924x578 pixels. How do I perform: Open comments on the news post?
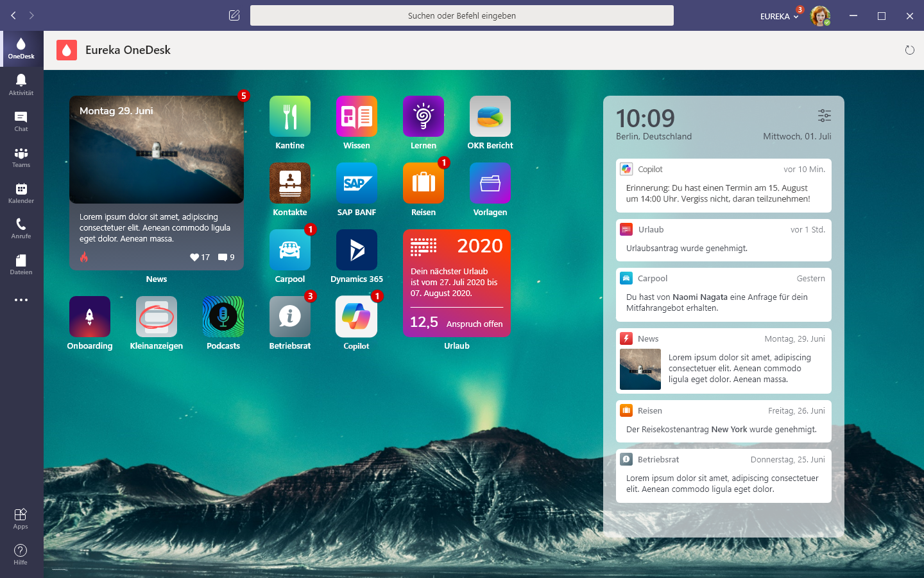click(x=223, y=258)
